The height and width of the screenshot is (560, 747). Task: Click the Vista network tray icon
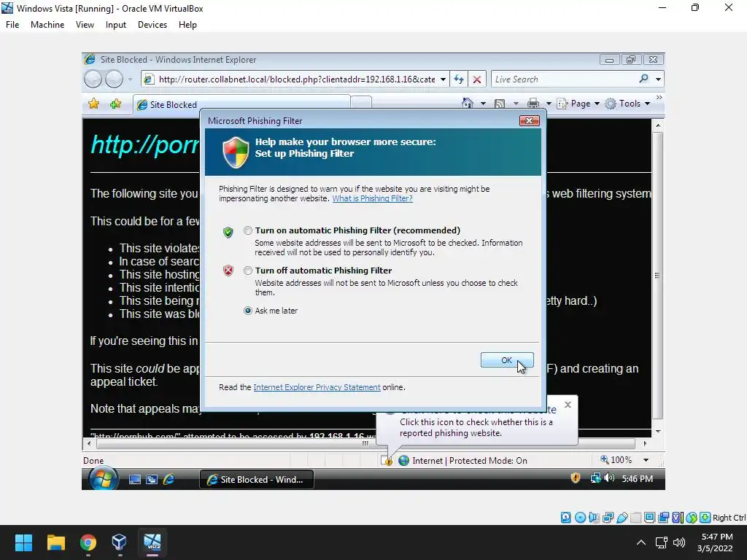(x=595, y=478)
